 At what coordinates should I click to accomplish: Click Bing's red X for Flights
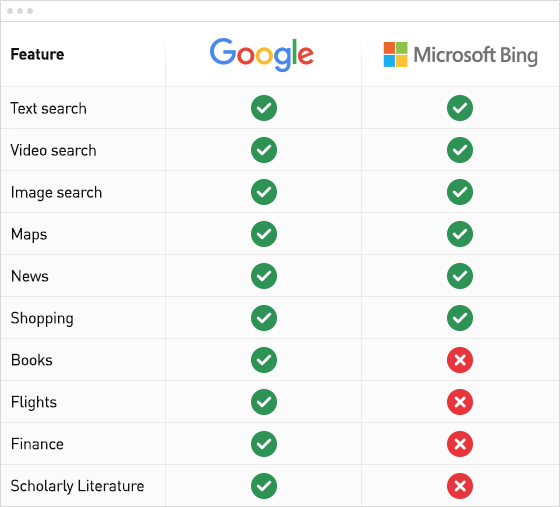(x=460, y=402)
